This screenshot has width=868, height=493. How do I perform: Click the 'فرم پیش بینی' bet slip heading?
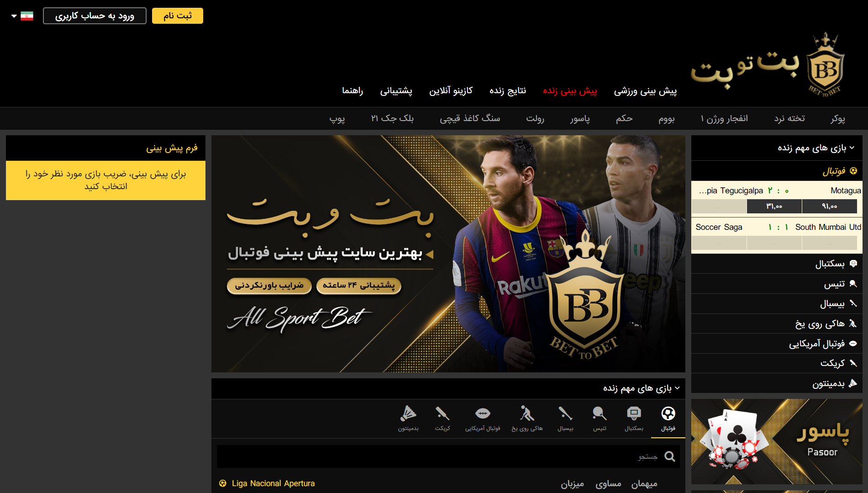point(172,148)
